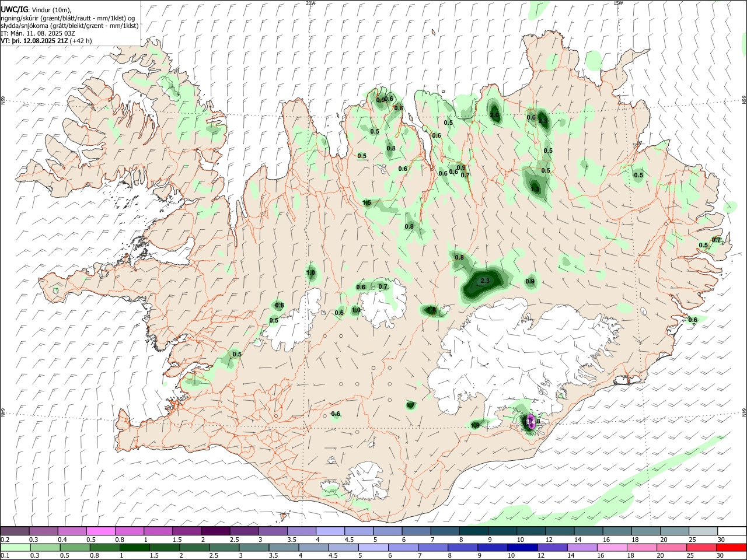Click the '15W' longitude label
This screenshot has width=747, height=560.
point(618,3)
